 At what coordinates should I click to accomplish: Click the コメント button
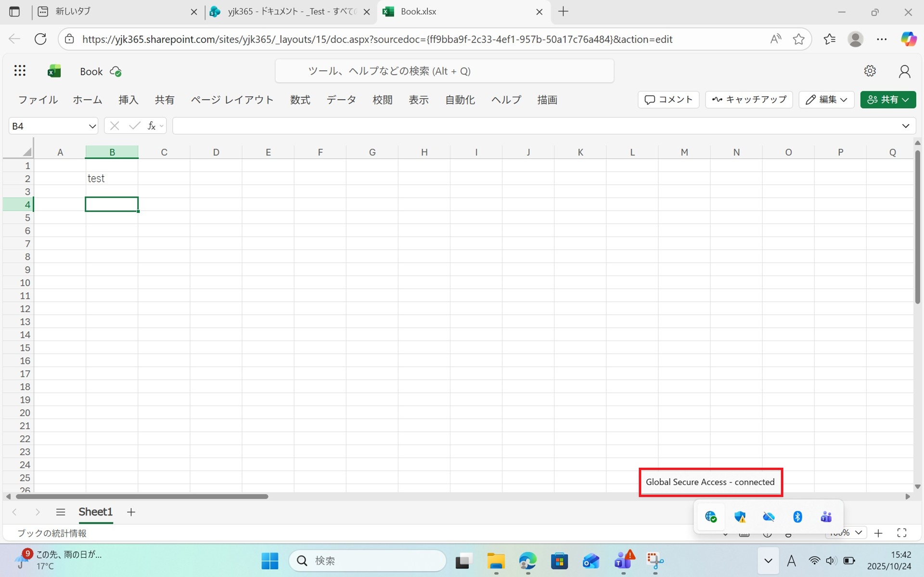[668, 100]
